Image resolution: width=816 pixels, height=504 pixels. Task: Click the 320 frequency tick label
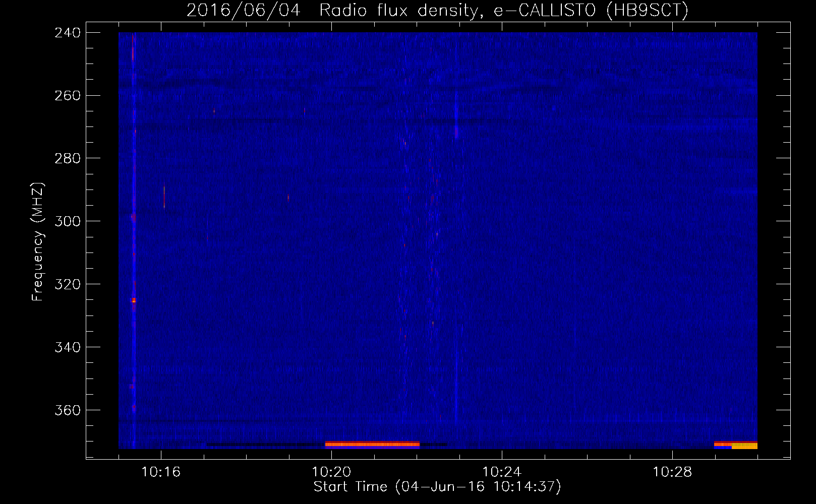pyautogui.click(x=68, y=285)
